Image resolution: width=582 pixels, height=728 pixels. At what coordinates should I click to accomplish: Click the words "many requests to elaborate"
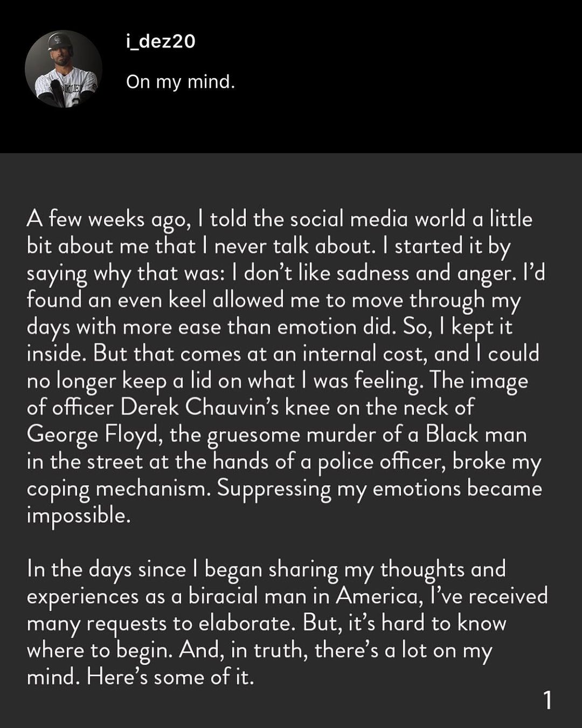[x=161, y=624]
